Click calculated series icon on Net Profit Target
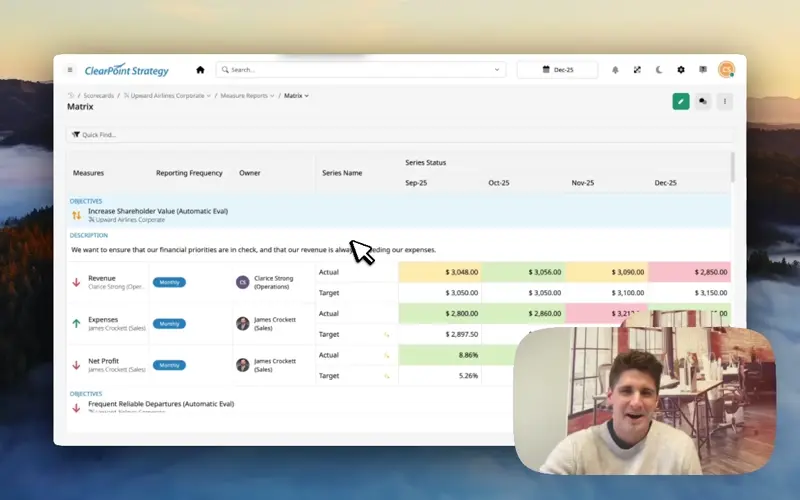Screen dimensions: 800x500 (x=387, y=376)
